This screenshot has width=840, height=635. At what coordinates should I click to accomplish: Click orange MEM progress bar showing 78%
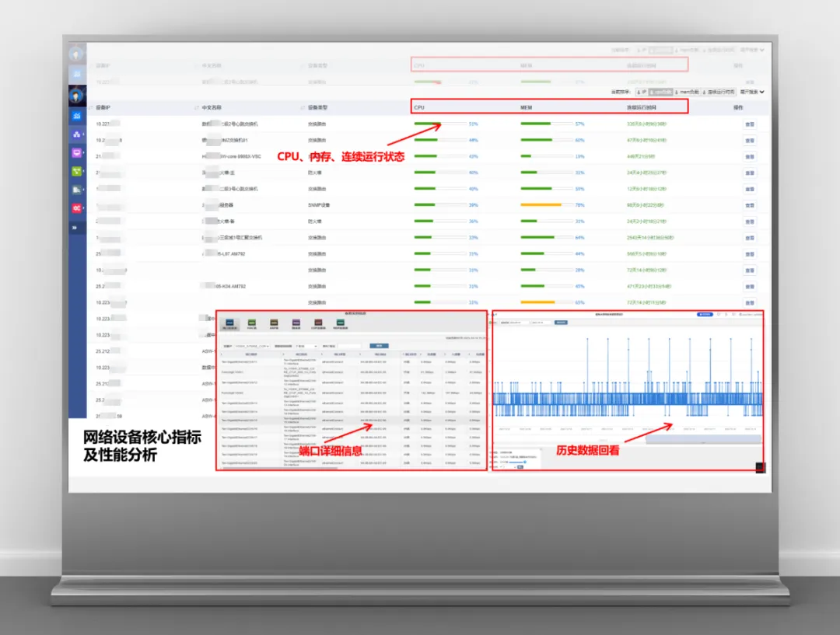(x=547, y=205)
